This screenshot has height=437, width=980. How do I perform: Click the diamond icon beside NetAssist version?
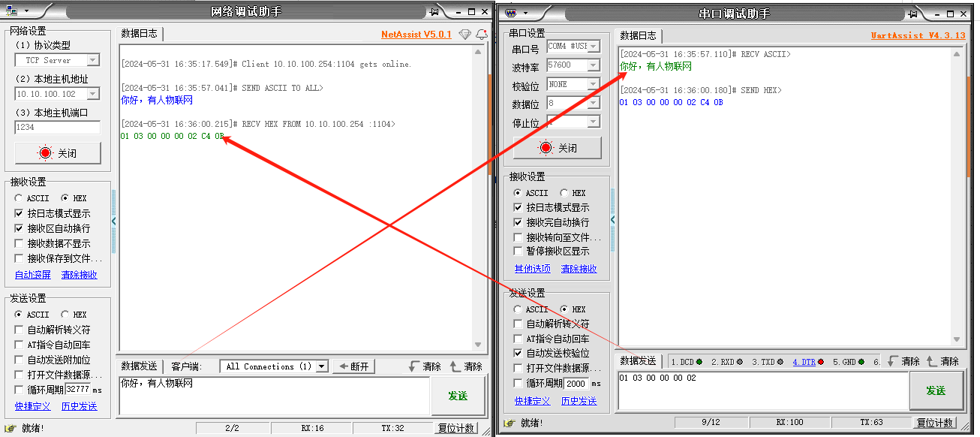pos(465,35)
